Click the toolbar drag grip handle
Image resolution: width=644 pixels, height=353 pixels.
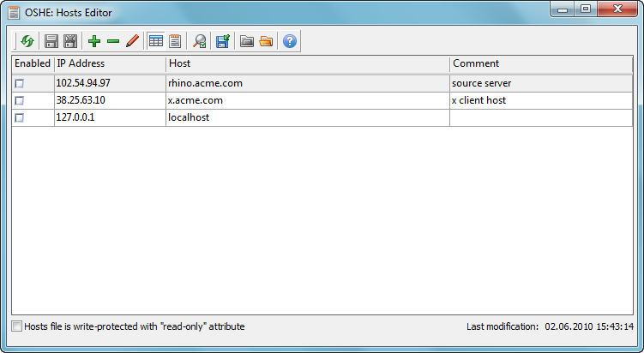pyautogui.click(x=15, y=41)
